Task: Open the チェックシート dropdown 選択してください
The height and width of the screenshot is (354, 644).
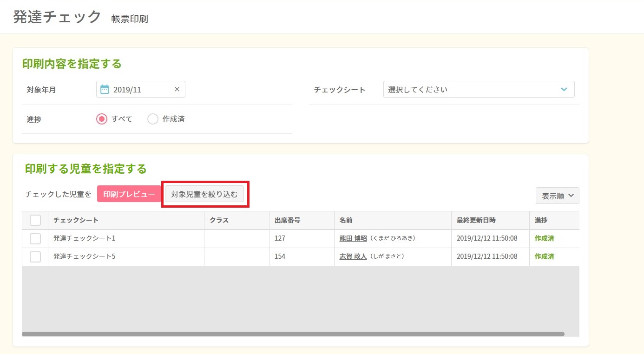Action: [x=479, y=89]
